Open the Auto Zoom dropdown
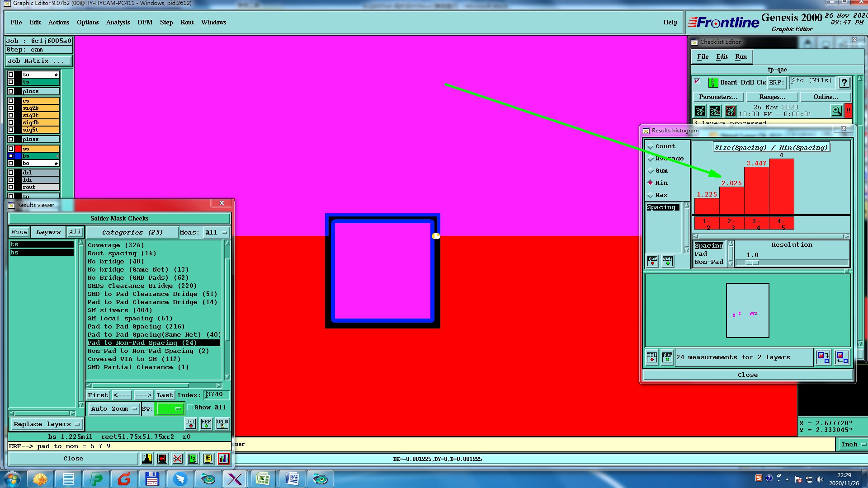 click(x=113, y=409)
